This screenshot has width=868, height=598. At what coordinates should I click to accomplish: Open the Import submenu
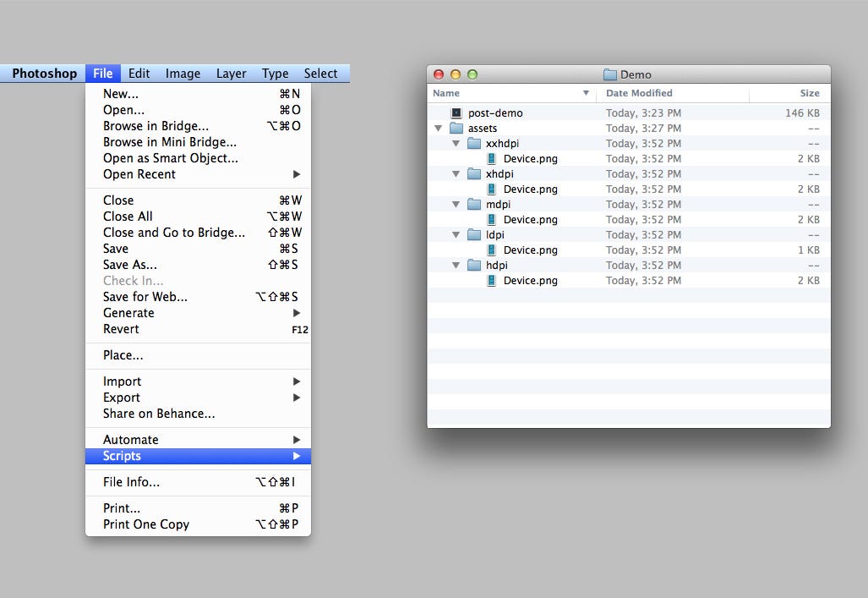coord(198,381)
